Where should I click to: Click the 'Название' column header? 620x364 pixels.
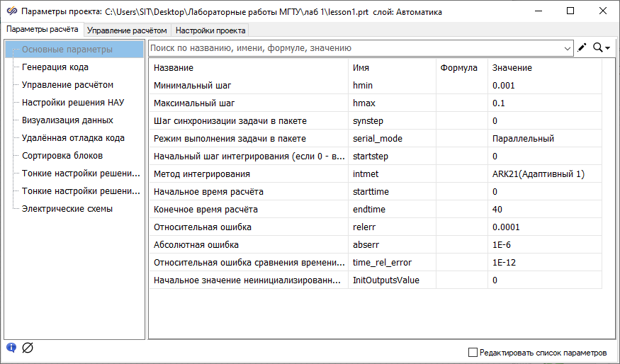click(174, 67)
